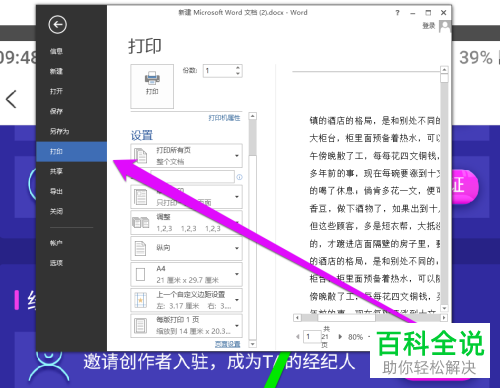This screenshot has height=388, width=500.
Task: Go back using the circled arrow
Action: click(57, 25)
